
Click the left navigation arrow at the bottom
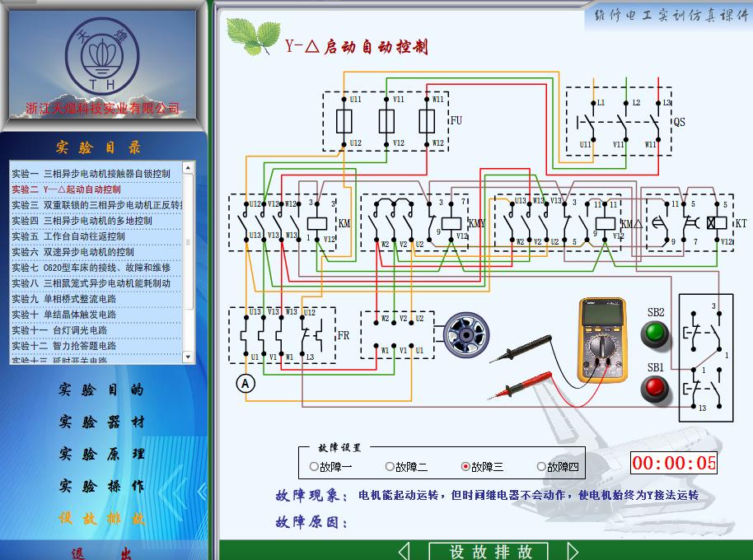click(405, 550)
